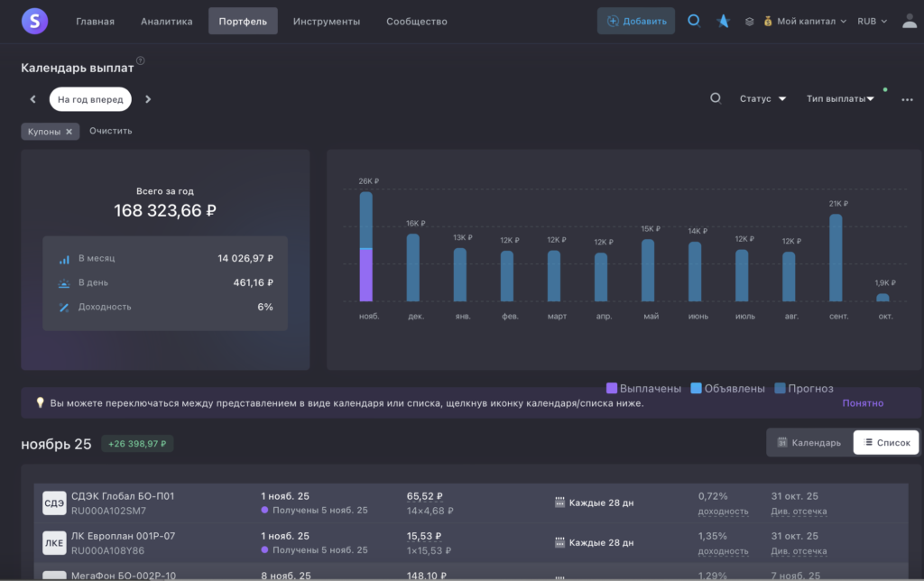Screen dimensions: 924x581
Task: Click the окт. bar in chart
Action: tap(882, 298)
